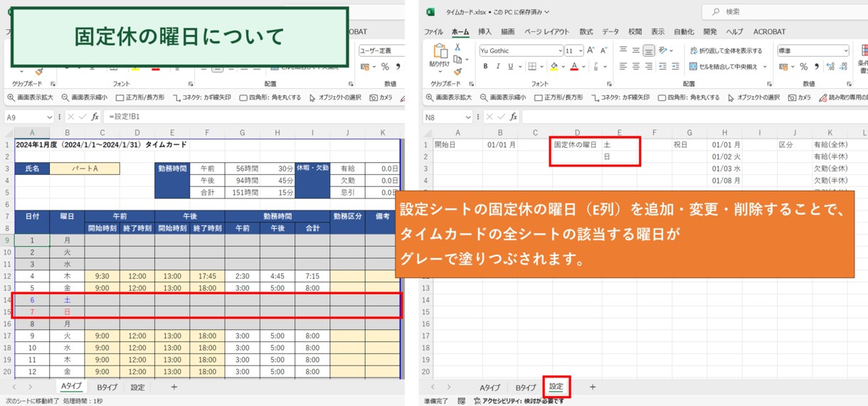Click コネクタ: カギ線矢印 in right window toolbar
Viewport: 868px width, 406px height.
(x=620, y=97)
